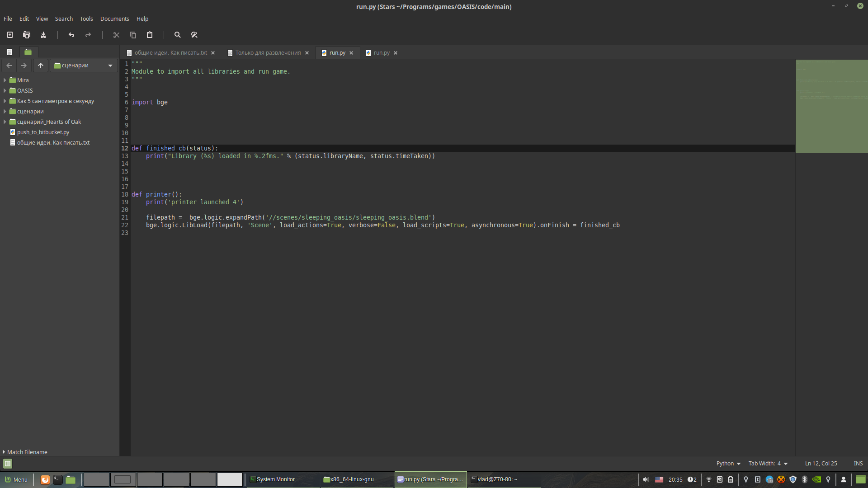Open the Edit menu
868x488 pixels.
tap(24, 19)
